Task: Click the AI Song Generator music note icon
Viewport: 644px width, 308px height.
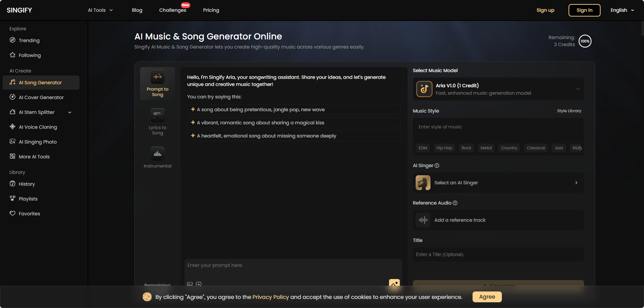Action: coord(12,82)
